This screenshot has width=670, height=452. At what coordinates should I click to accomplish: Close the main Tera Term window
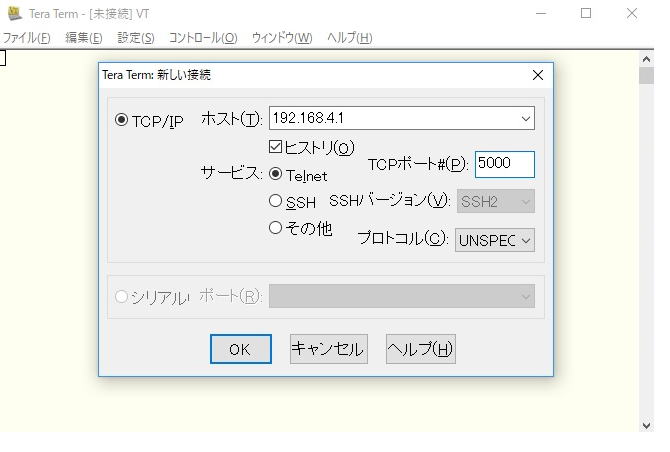632,14
